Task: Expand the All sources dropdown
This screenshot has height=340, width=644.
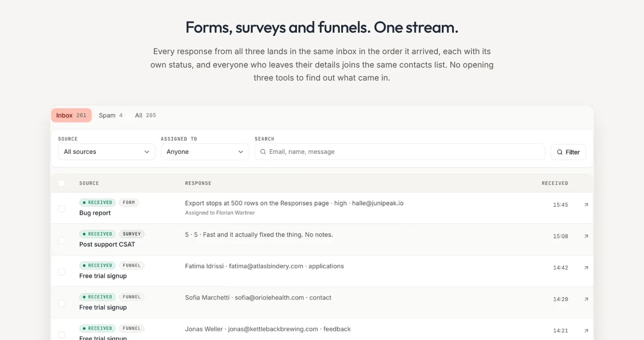Action: coord(107,152)
